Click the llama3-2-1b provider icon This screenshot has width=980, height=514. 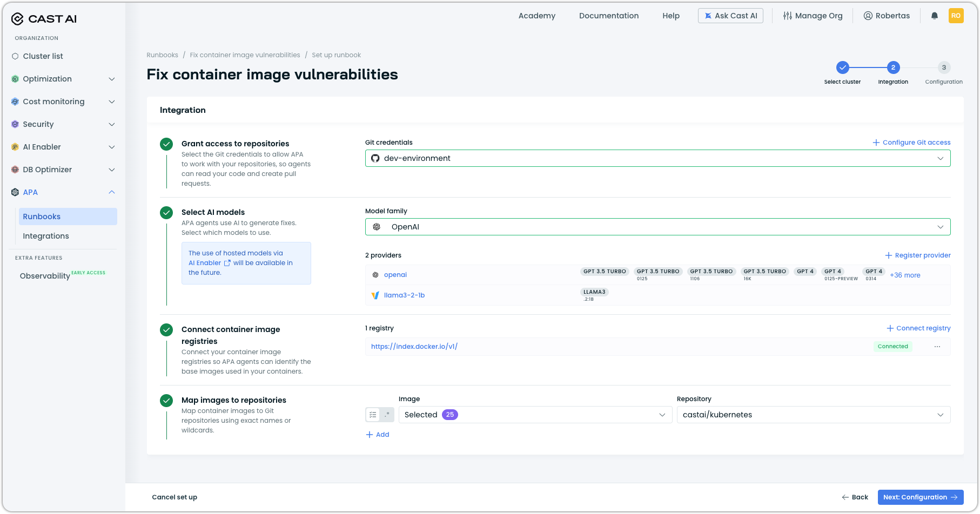[375, 295]
